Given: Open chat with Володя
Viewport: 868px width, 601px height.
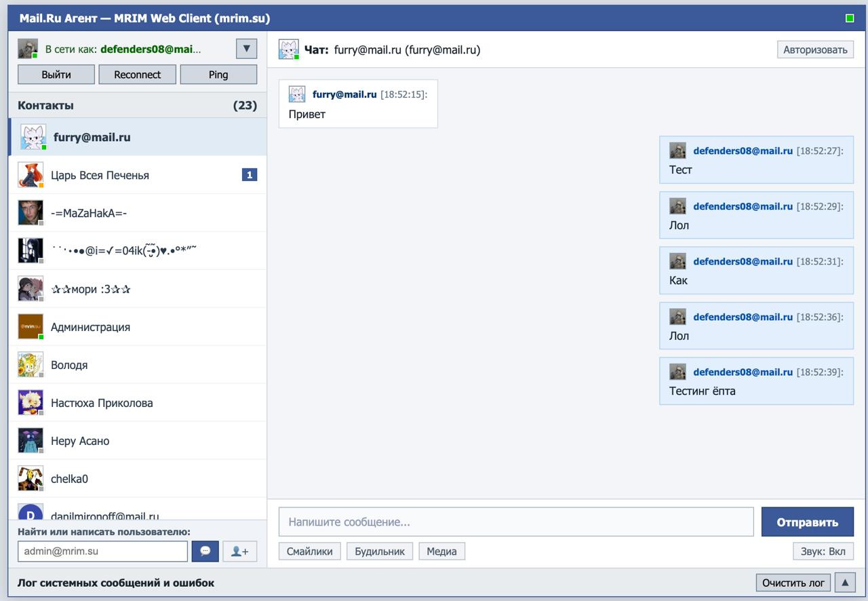Looking at the screenshot, I should click(x=138, y=365).
